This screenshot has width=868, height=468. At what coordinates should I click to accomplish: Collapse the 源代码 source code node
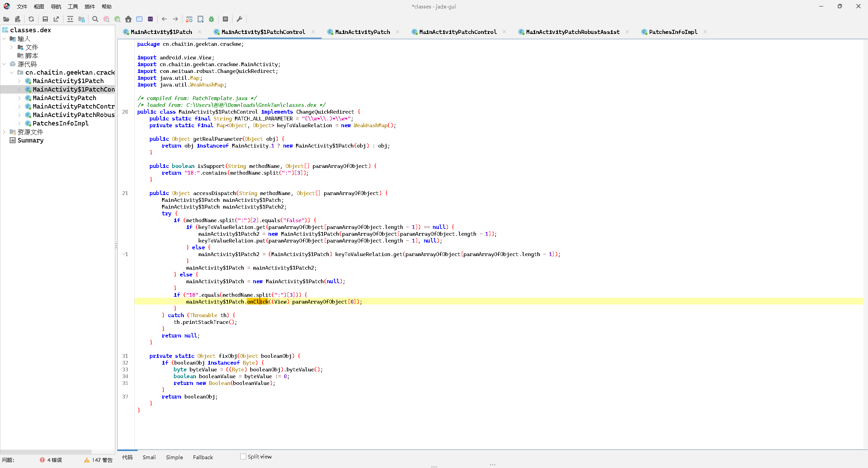tap(4, 64)
